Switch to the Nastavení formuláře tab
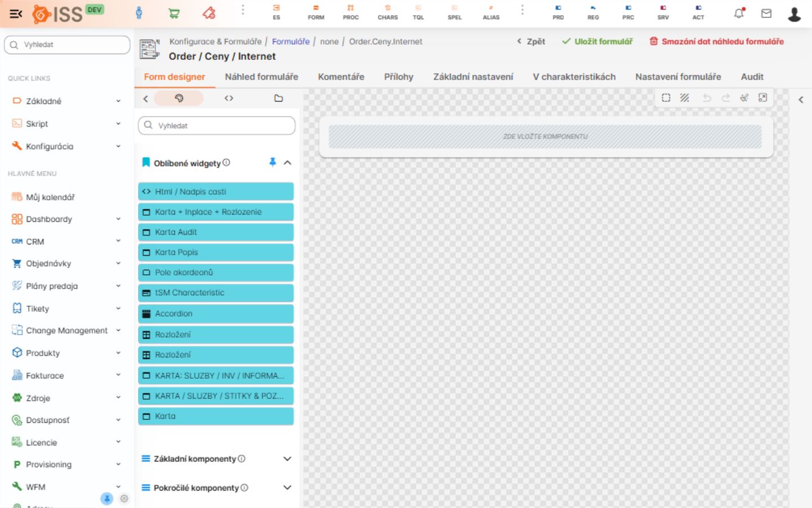812x508 pixels. point(678,77)
